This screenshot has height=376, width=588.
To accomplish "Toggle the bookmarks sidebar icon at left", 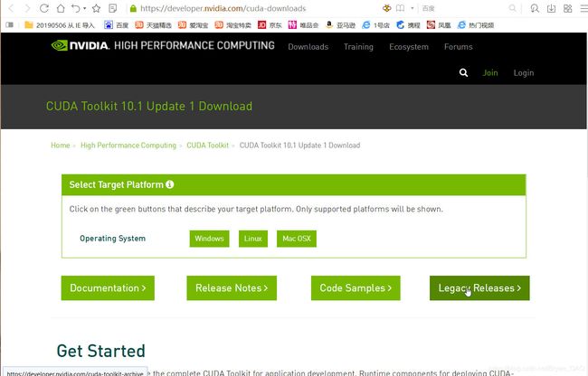I will [x=10, y=25].
